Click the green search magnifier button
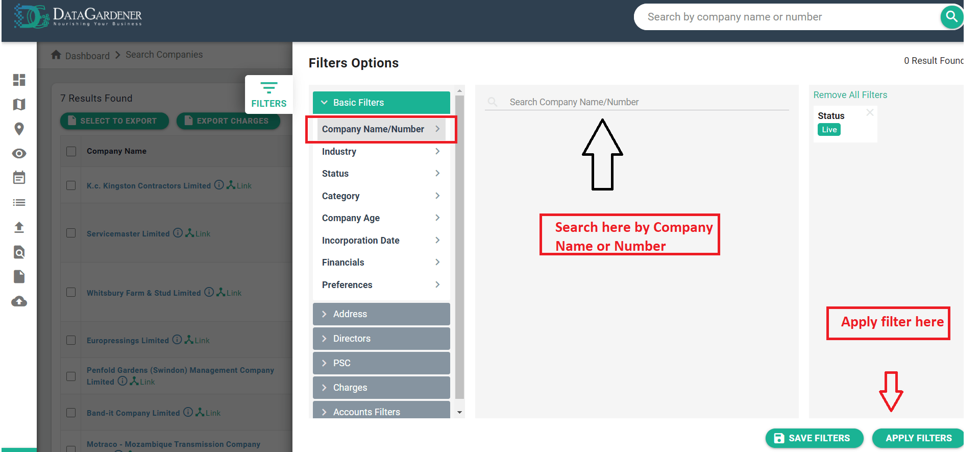Viewport: 980px width, 452px height. (x=951, y=17)
